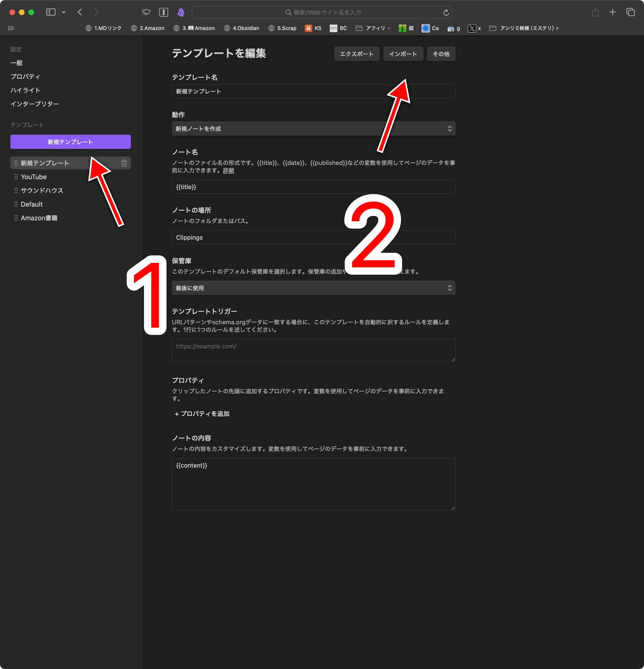This screenshot has width=644, height=669.
Task: Open the インタープリター settings section
Action: pyautogui.click(x=34, y=104)
